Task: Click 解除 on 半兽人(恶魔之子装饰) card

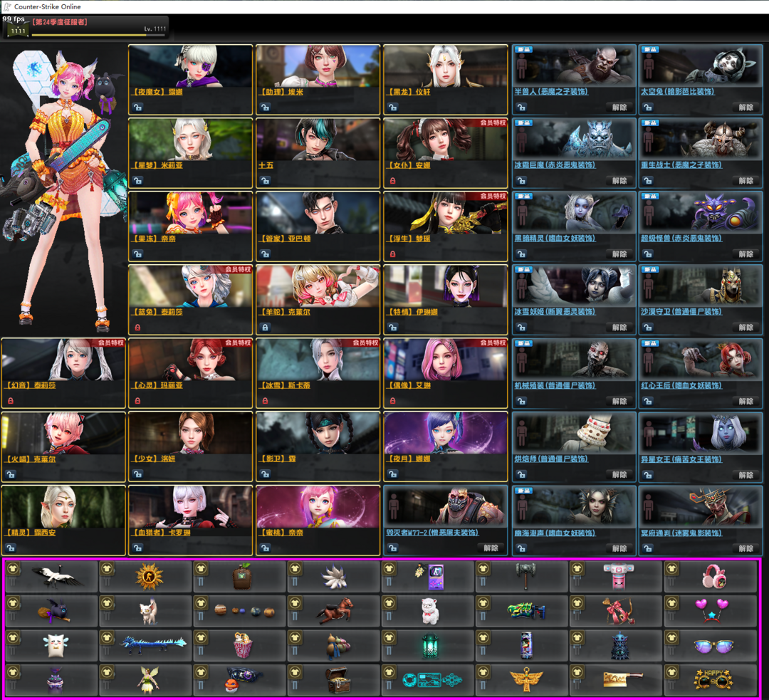Action: pos(619,107)
